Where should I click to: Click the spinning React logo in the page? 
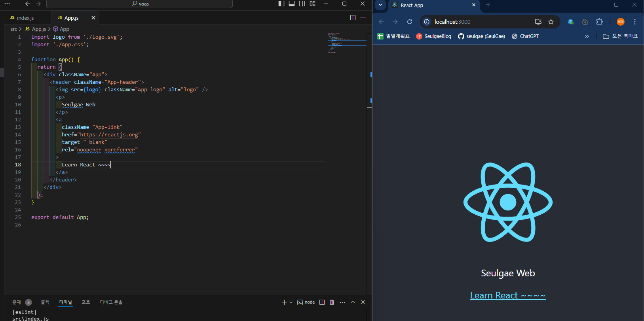508,202
